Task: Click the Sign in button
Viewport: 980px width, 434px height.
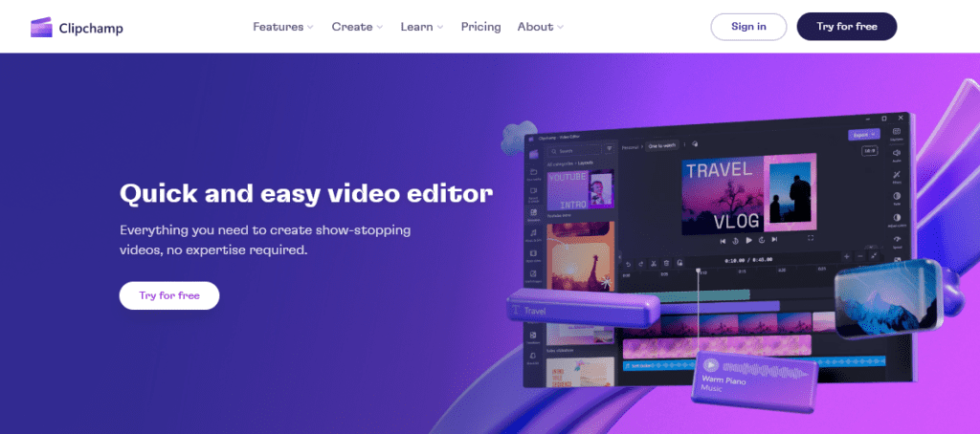Action: 748,27
